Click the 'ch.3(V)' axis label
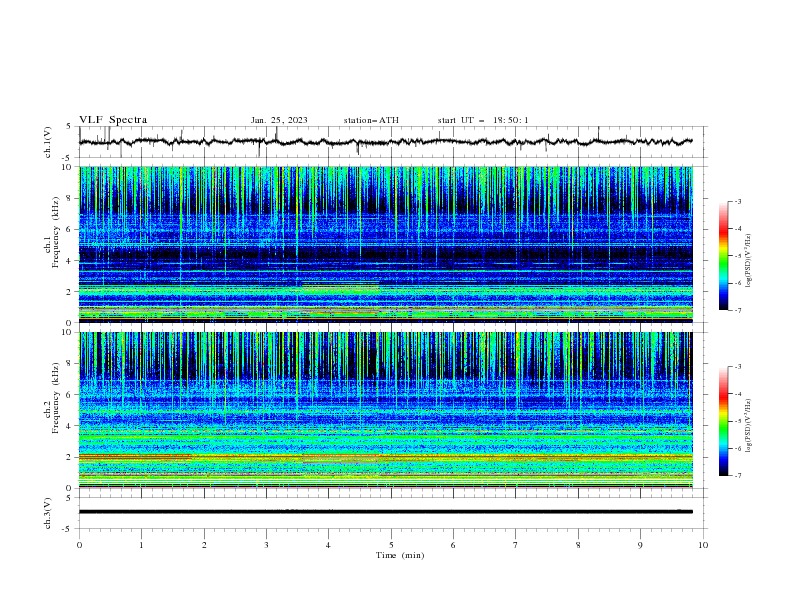The width and height of the screenshot is (792, 612). point(48,513)
